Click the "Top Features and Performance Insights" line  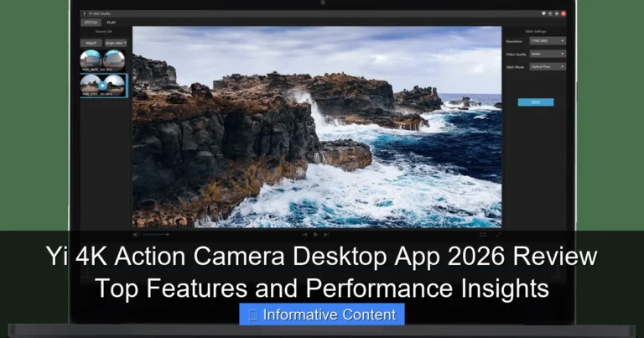[x=322, y=288]
